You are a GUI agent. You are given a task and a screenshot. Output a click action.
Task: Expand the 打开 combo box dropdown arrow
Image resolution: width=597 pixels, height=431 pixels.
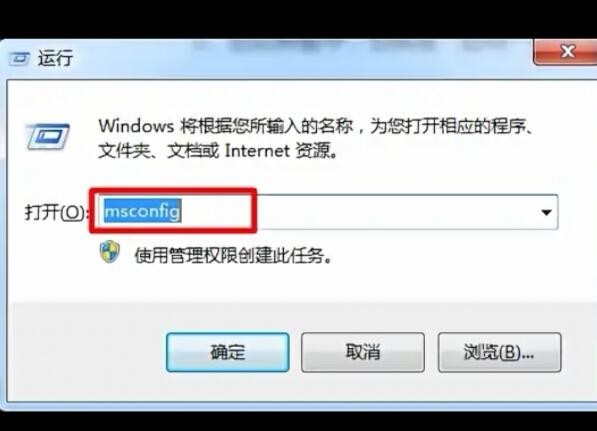pos(547,212)
